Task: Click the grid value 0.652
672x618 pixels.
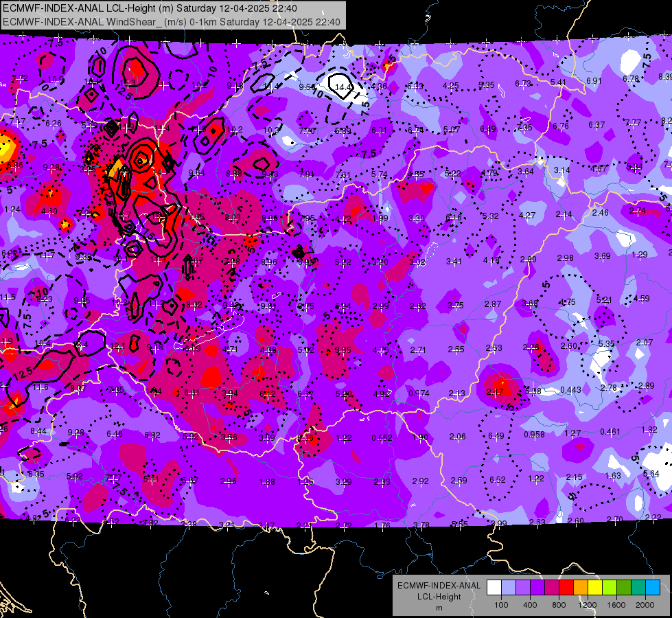Action: tap(382, 437)
